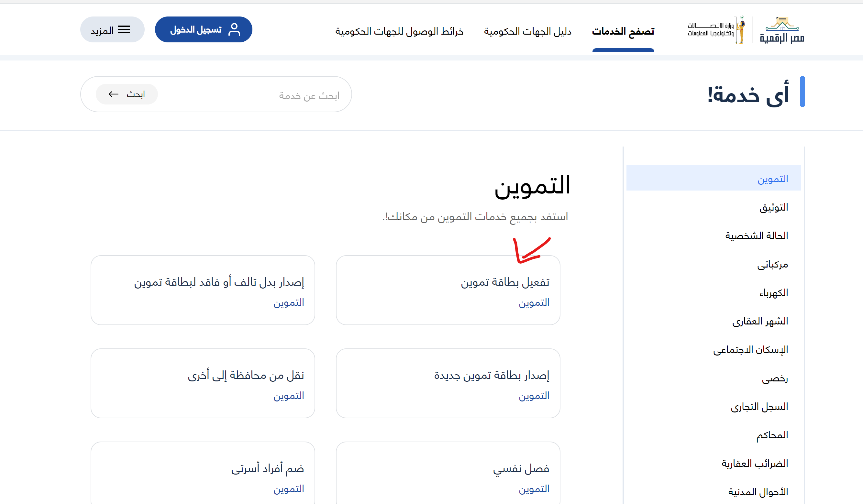Click التموين tag under إصدار بطاقة تموين جديدة
863x504 pixels.
(x=534, y=396)
